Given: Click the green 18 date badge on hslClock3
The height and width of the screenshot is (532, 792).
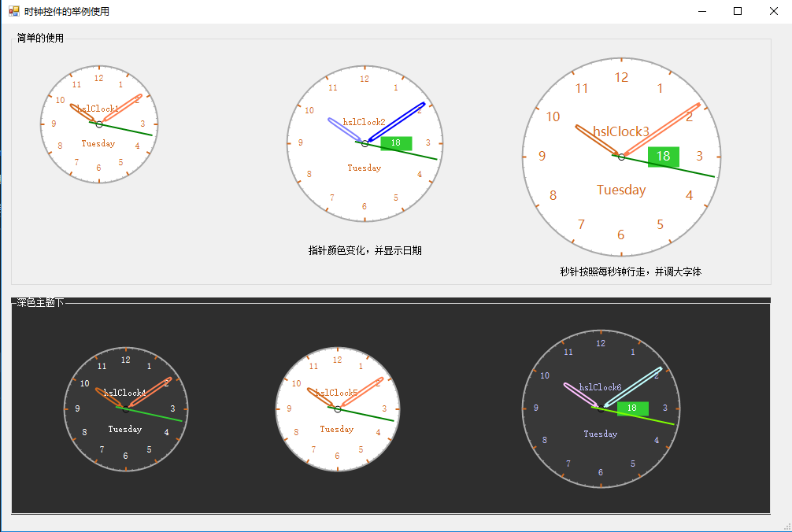Looking at the screenshot, I should pos(663,156).
